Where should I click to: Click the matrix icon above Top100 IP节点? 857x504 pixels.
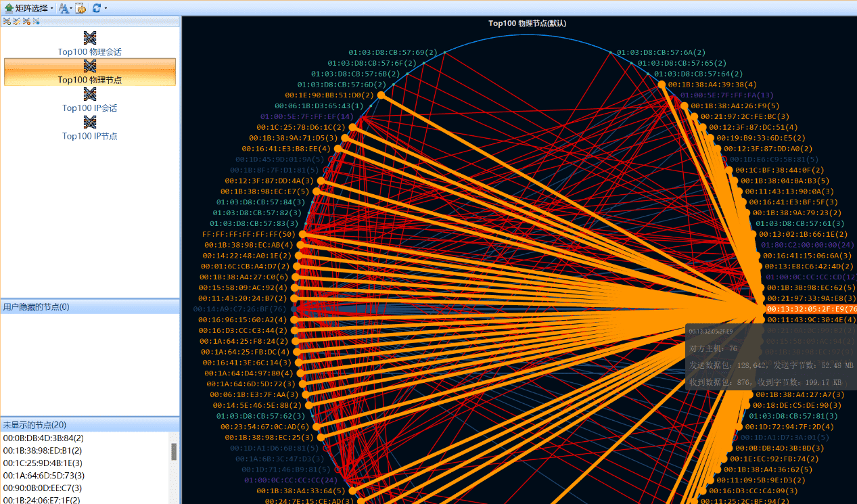coord(90,122)
